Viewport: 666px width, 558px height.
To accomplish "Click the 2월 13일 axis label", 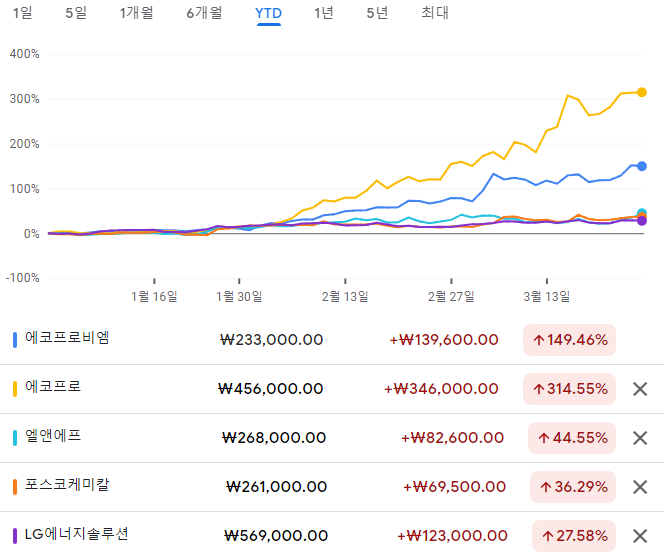I will [x=345, y=296].
